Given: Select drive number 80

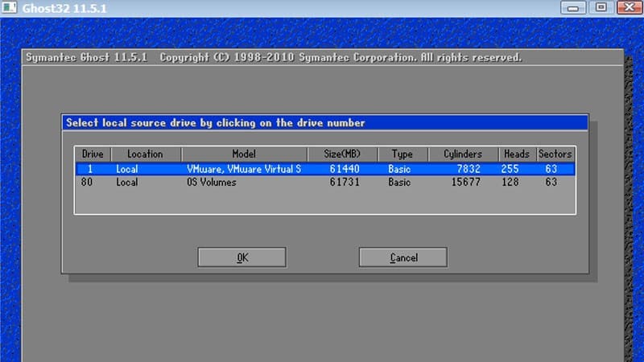Looking at the screenshot, I should 87,183.
